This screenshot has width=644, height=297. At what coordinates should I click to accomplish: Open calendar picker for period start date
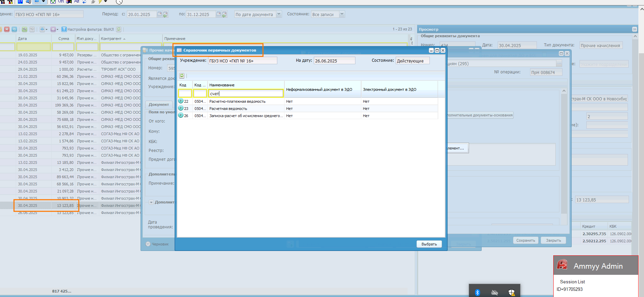(159, 14)
